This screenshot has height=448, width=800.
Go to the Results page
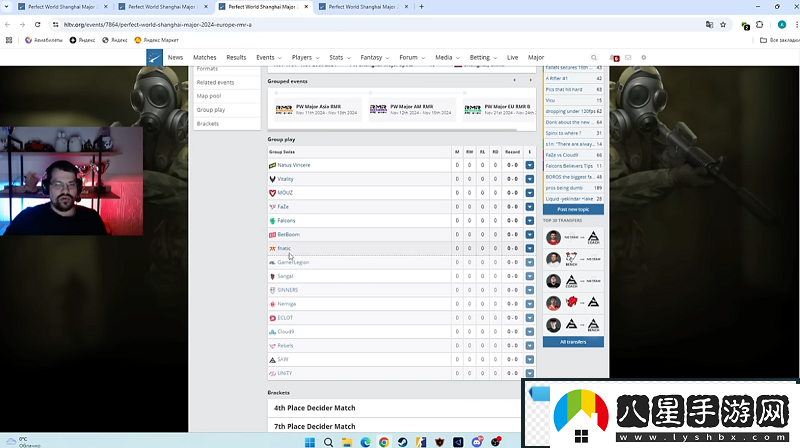pyautogui.click(x=236, y=58)
